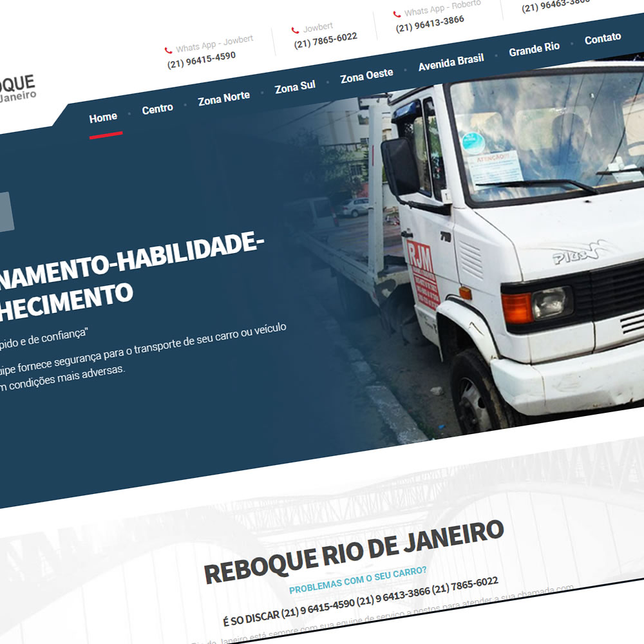Screen dimensions: 644x644
Task: Click the PROBLEMAS COM O SEU CARRO? subtitle
Action: pyautogui.click(x=357, y=580)
